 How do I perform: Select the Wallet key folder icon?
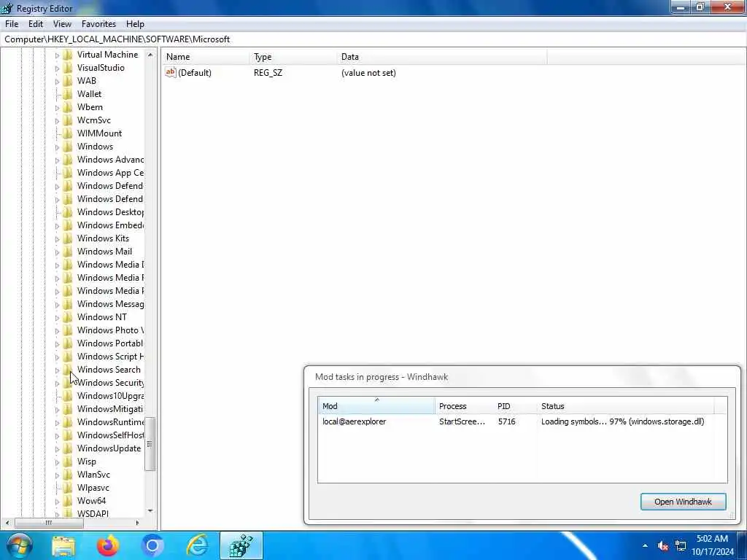click(68, 94)
